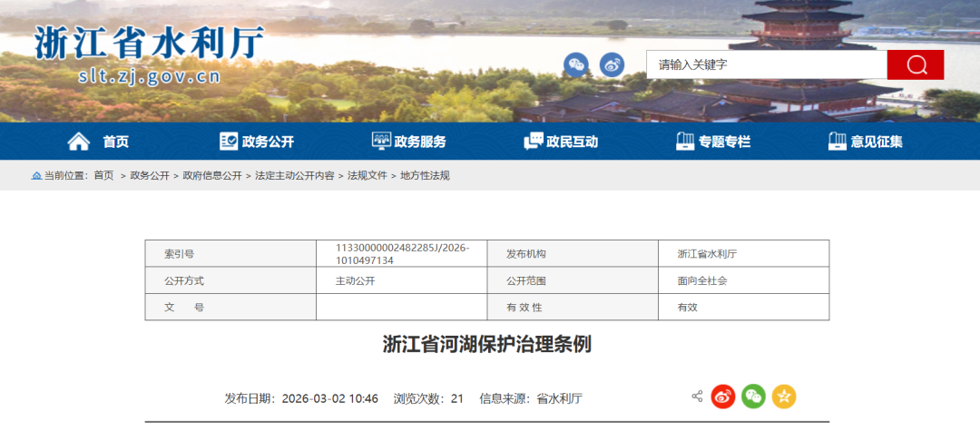Click the slt.zj.gov.cn site address text
980x441 pixels.
150,76
